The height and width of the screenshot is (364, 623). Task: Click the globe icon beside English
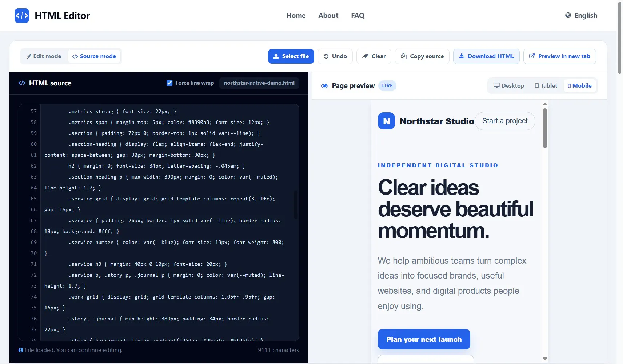568,15
